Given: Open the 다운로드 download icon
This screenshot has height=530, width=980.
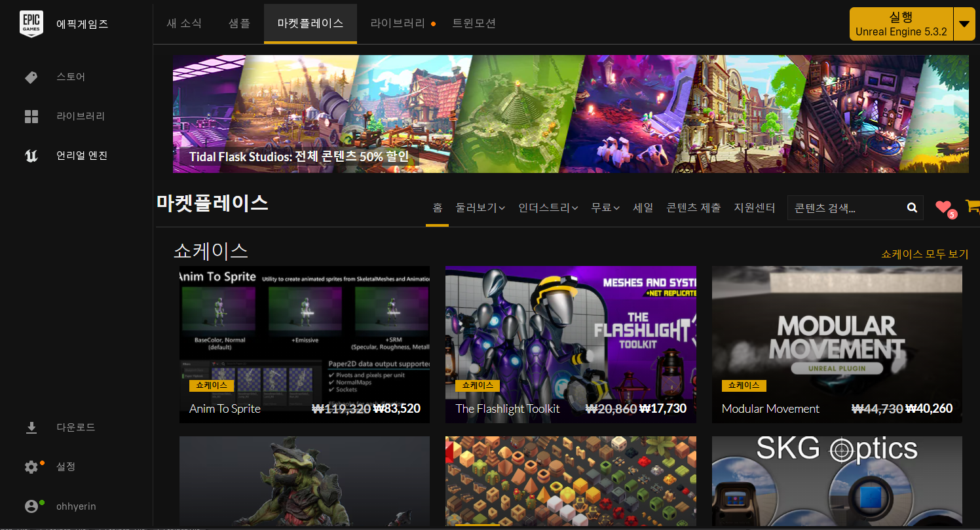Looking at the screenshot, I should (31, 428).
